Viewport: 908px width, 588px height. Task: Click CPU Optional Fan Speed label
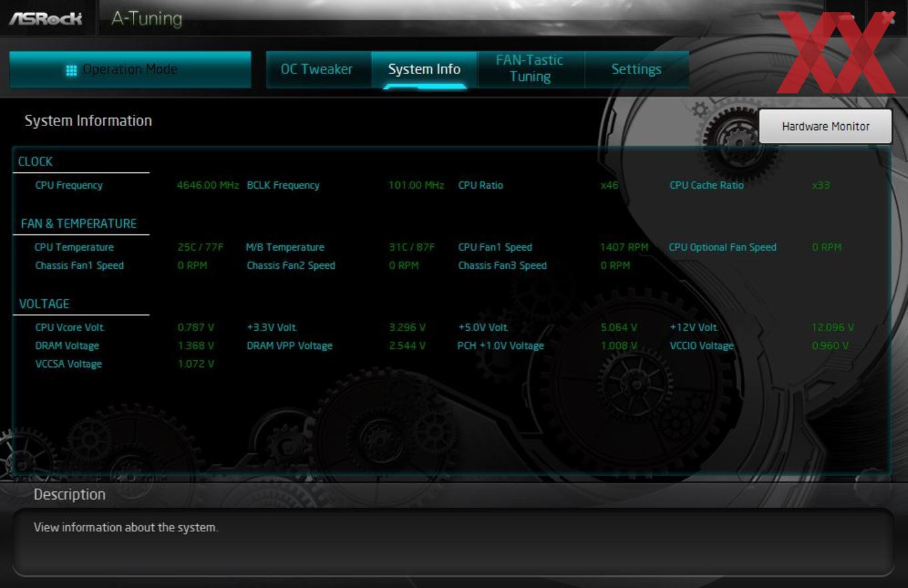[x=722, y=247]
